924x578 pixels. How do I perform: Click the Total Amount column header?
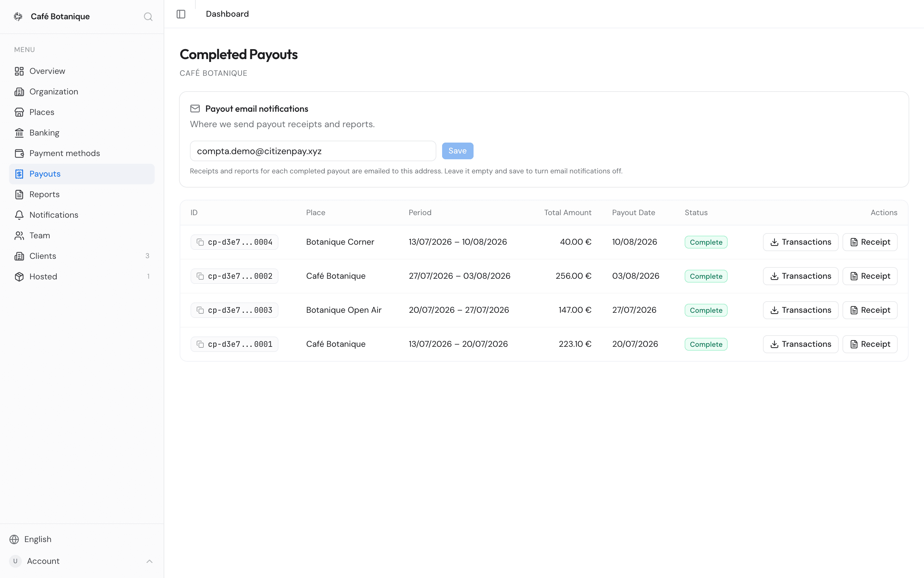click(568, 213)
